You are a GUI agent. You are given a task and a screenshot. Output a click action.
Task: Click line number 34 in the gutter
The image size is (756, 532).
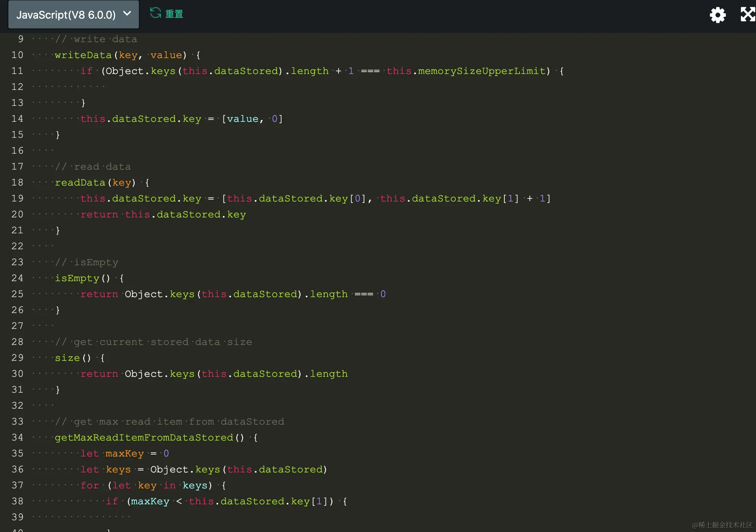pos(17,438)
